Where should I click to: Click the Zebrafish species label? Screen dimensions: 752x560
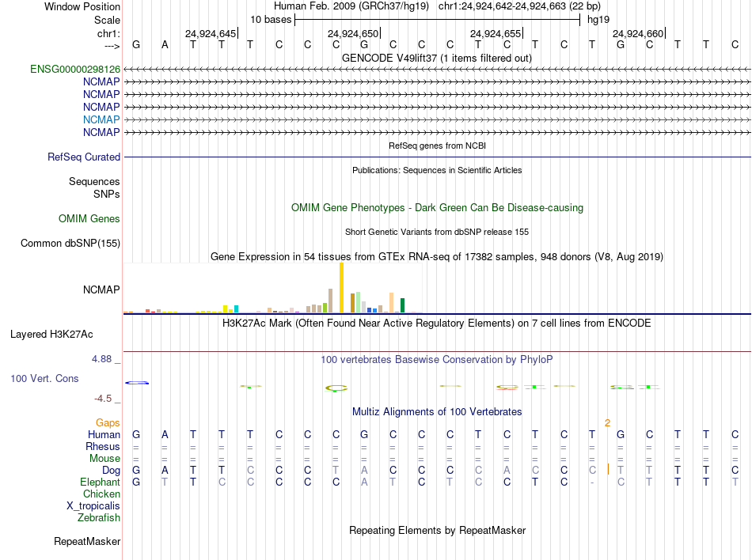pos(99,518)
